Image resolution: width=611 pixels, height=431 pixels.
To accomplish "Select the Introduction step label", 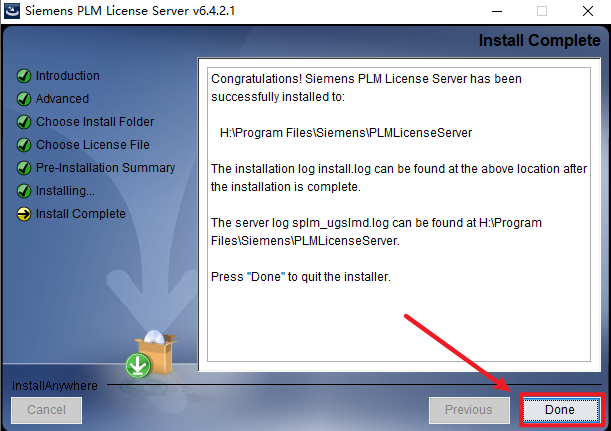I will click(67, 76).
